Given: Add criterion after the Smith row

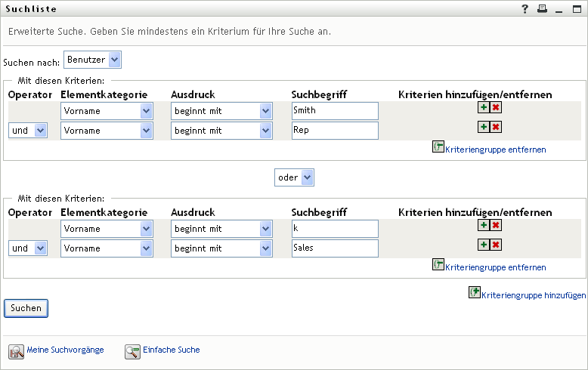Looking at the screenshot, I should (x=484, y=107).
